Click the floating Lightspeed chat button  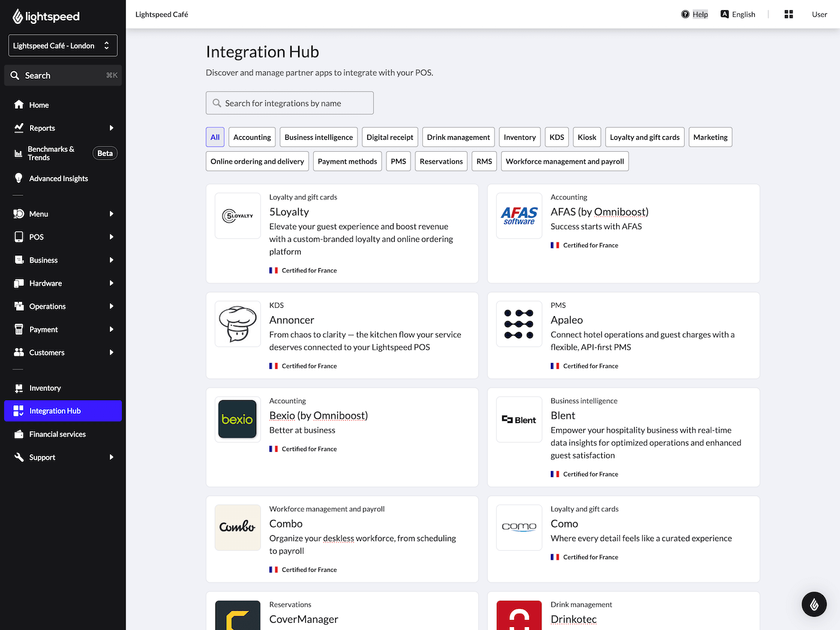point(814,604)
